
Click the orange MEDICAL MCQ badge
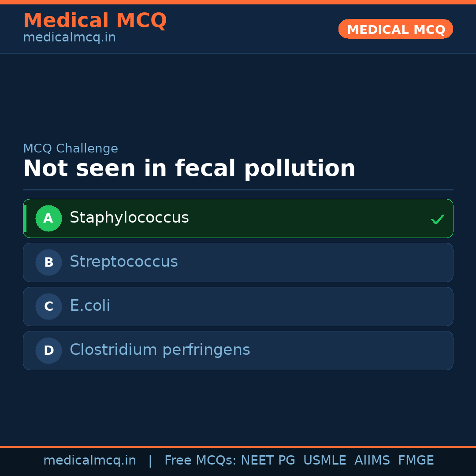(395, 29)
